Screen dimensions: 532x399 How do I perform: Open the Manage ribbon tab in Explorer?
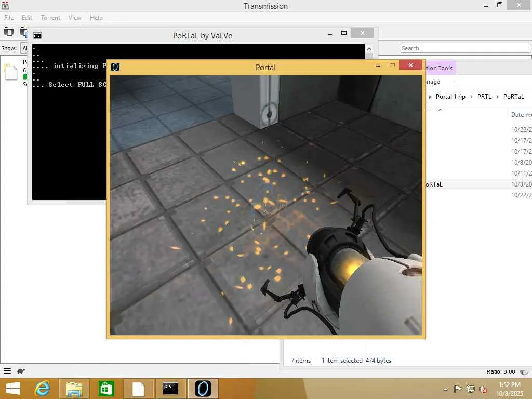point(433,82)
